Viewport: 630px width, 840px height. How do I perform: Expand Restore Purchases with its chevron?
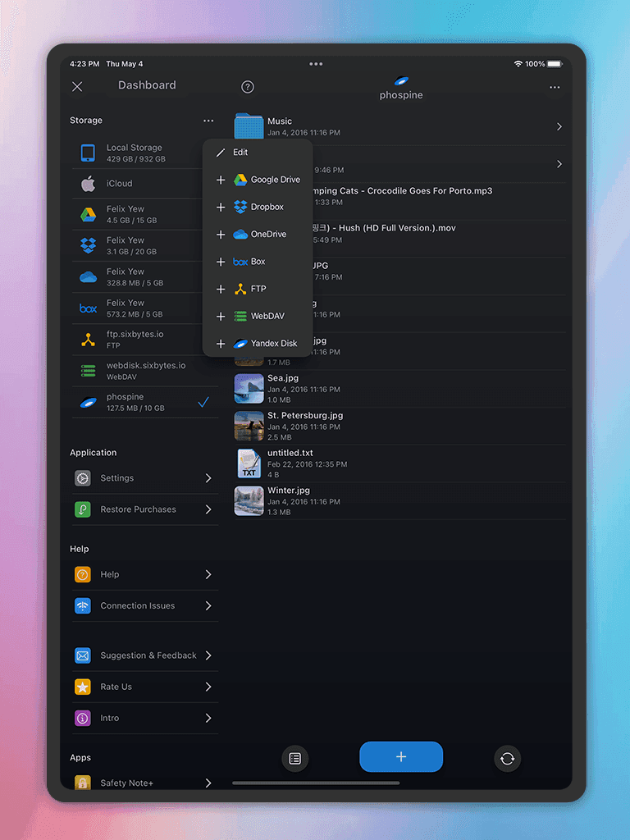click(x=208, y=509)
